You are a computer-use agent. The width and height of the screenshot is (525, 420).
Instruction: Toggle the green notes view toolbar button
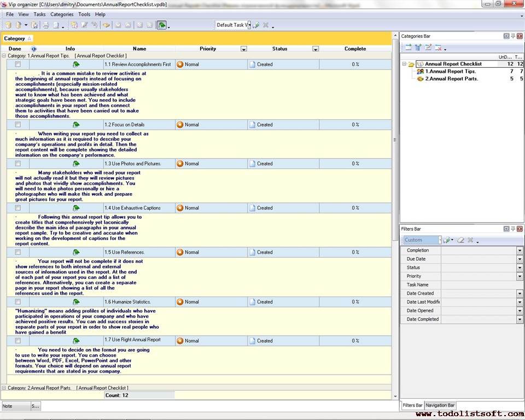(x=161, y=25)
